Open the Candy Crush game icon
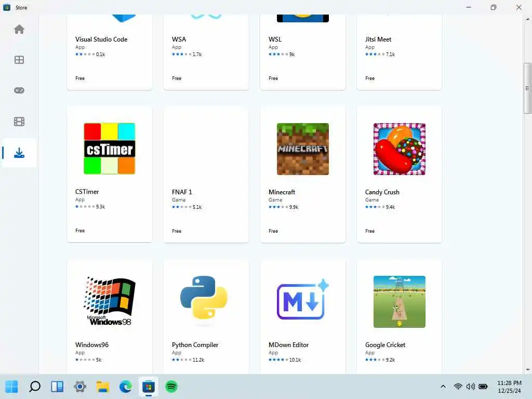Viewport: 532px width, 399px height. [x=400, y=149]
